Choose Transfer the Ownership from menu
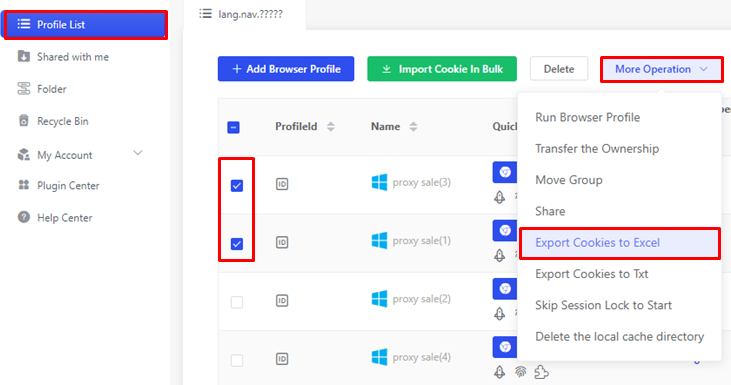 click(x=597, y=149)
